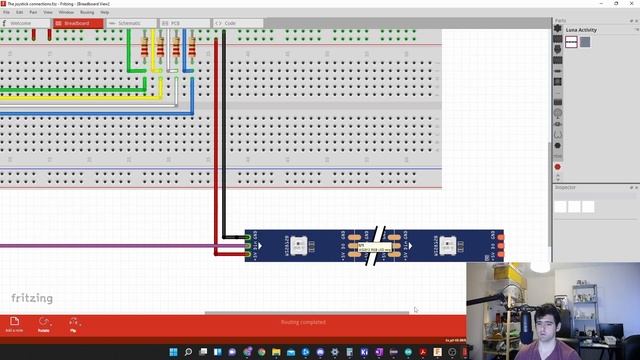Select the horizontal yellow wire on breadboard
Image resolution: width=640 pixels, height=360 pixels.
pyautogui.click(x=80, y=98)
